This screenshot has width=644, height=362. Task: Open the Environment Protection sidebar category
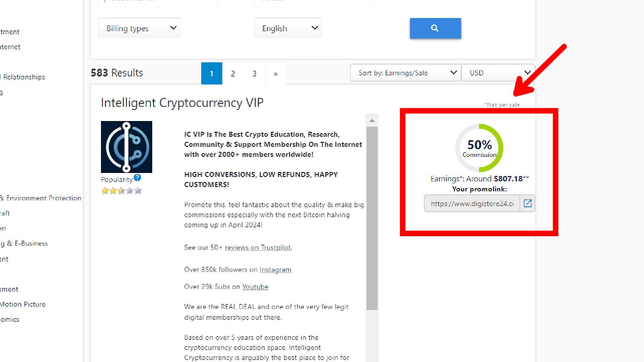41,198
